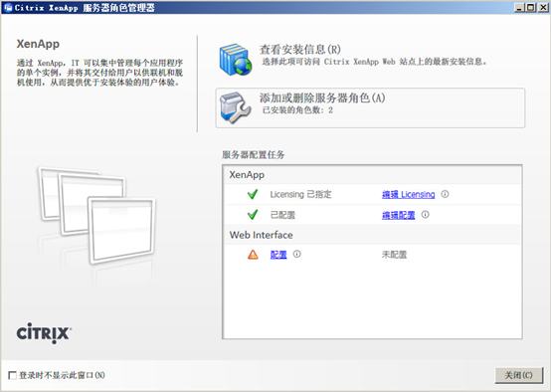Click green checkmark beside Licensing 已指定
The image size is (551, 392).
point(253,194)
